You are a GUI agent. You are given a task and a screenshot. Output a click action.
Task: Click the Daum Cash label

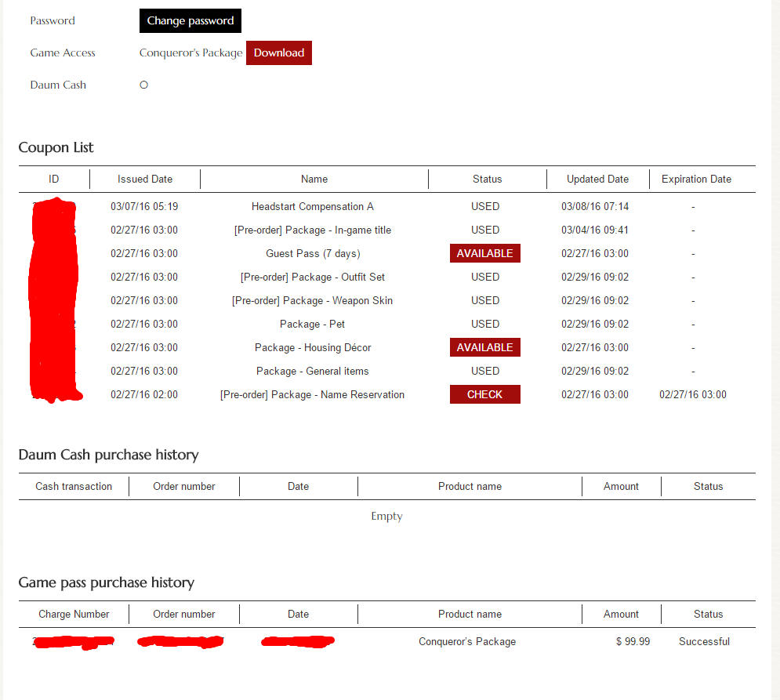pyautogui.click(x=58, y=85)
